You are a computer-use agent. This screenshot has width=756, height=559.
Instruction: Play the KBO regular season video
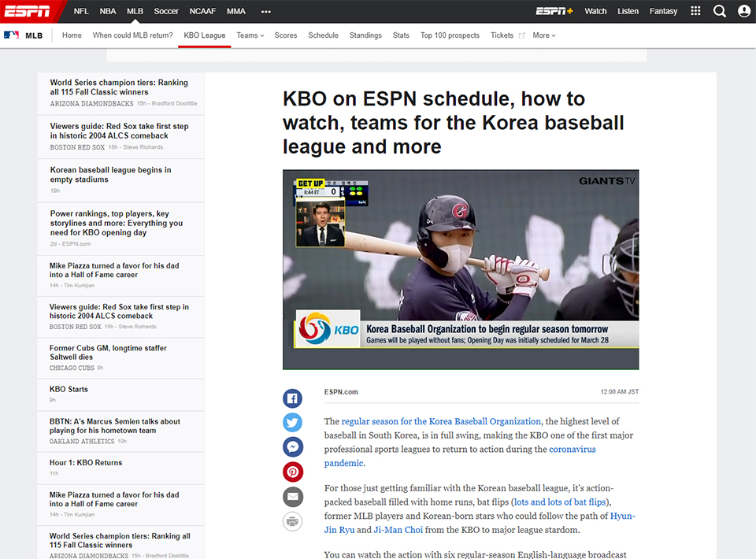[x=460, y=268]
